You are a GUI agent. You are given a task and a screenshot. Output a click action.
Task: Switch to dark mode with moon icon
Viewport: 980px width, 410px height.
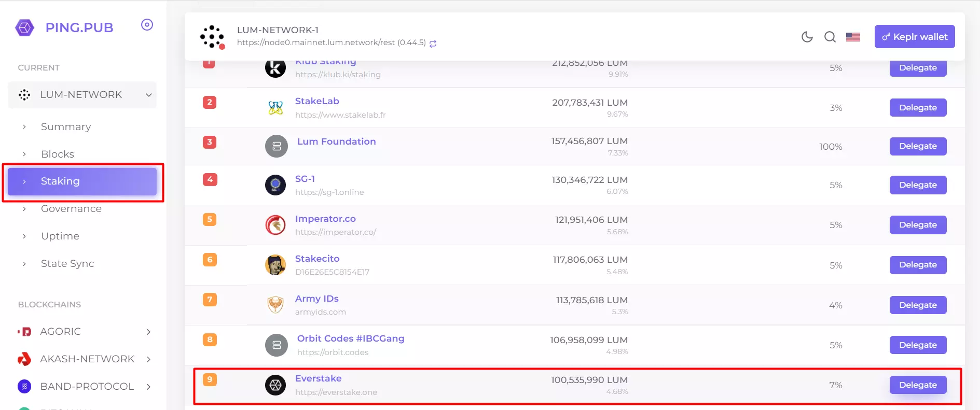807,37
